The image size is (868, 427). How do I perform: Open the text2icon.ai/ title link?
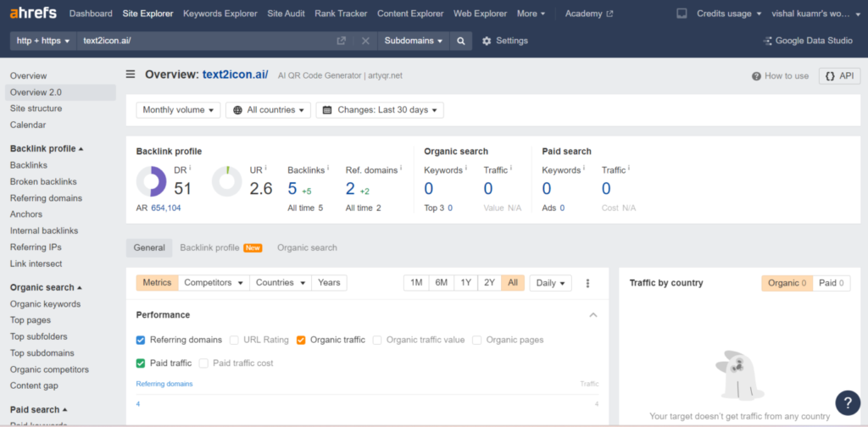pyautogui.click(x=236, y=75)
